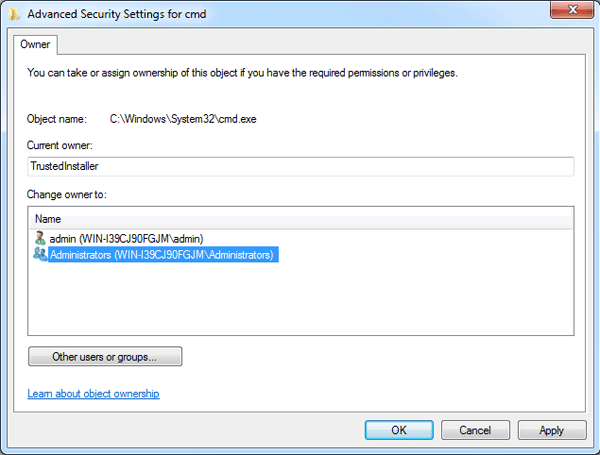
Task: Open Learn about object ownership link
Action: (93, 394)
